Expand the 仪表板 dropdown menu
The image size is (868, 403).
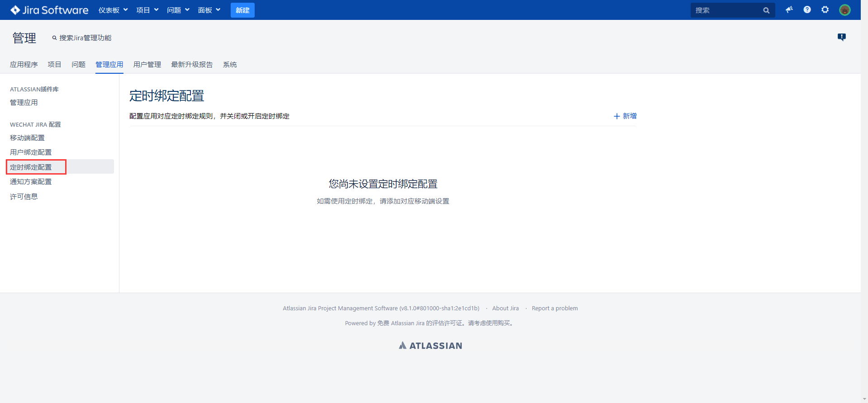pos(113,10)
